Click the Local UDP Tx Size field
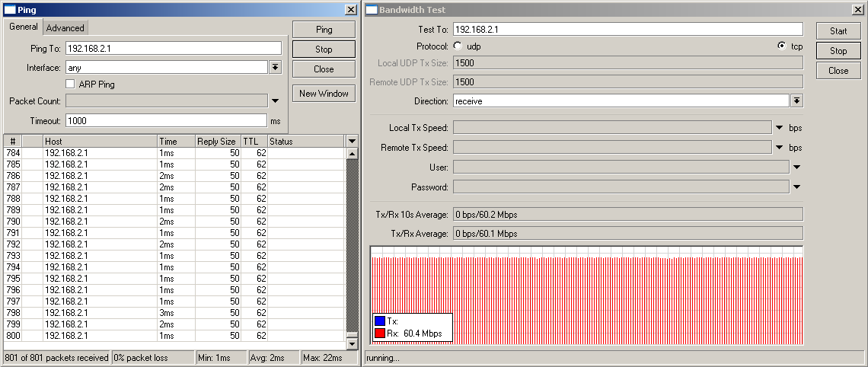Viewport: 868px width, 367px height. click(627, 63)
